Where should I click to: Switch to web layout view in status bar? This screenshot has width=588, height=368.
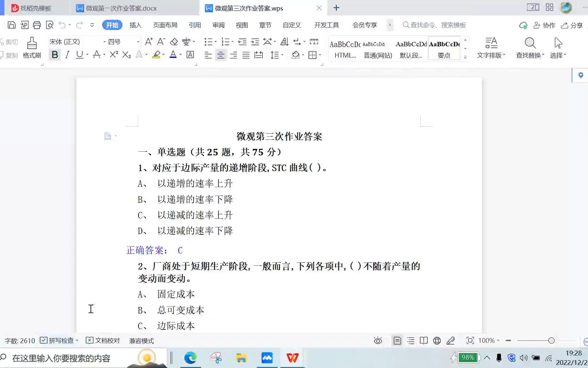[x=437, y=340]
